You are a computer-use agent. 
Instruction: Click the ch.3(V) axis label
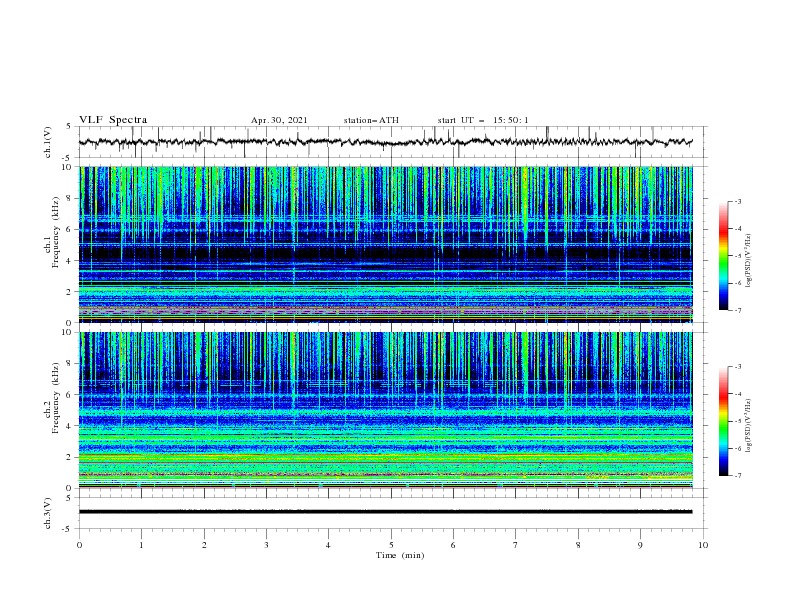coord(48,513)
